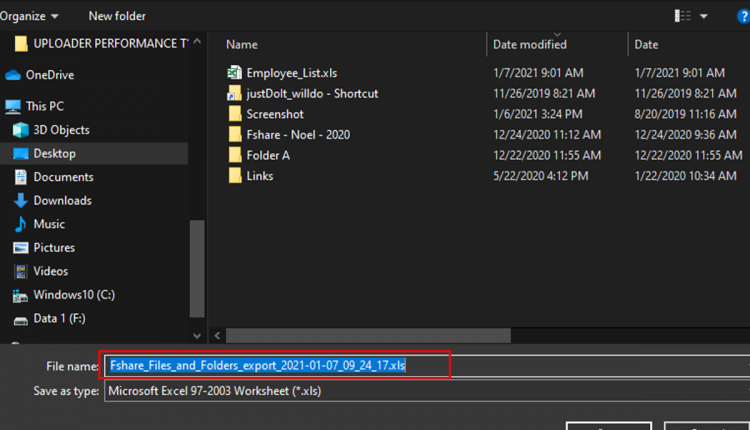Click the sidebar scroll up arrow
The image size is (750, 430).
pos(197,42)
